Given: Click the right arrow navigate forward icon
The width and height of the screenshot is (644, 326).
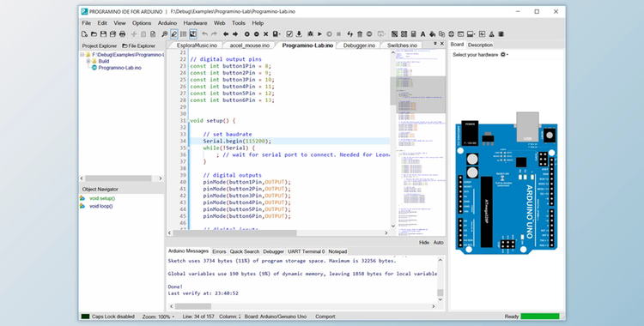Looking at the screenshot, I should (x=235, y=34).
